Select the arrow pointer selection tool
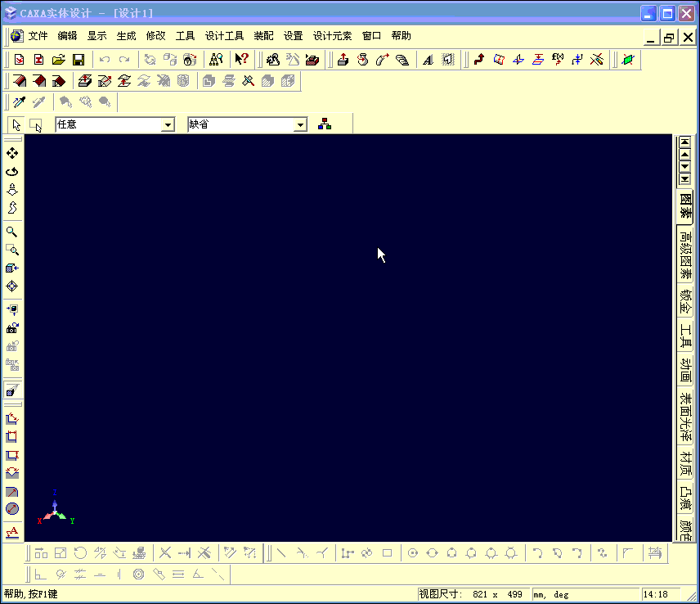Screen dimensions: 700x604 tap(16, 125)
